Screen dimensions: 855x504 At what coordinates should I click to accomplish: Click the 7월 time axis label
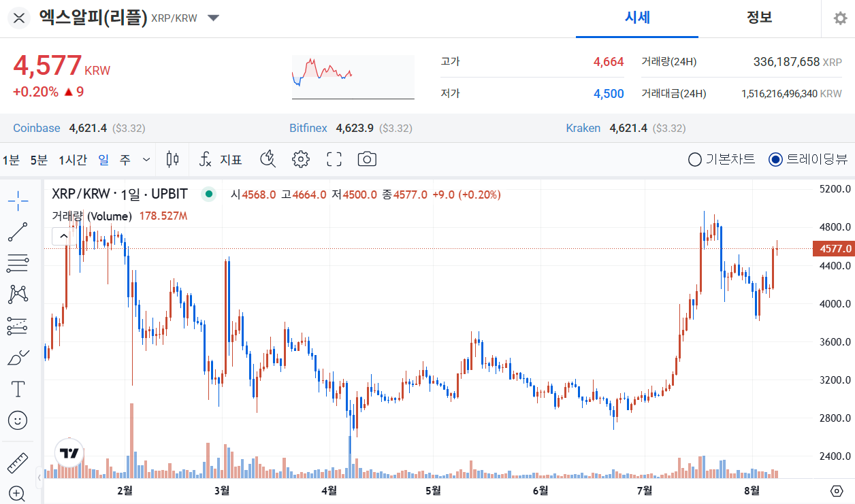tap(644, 491)
